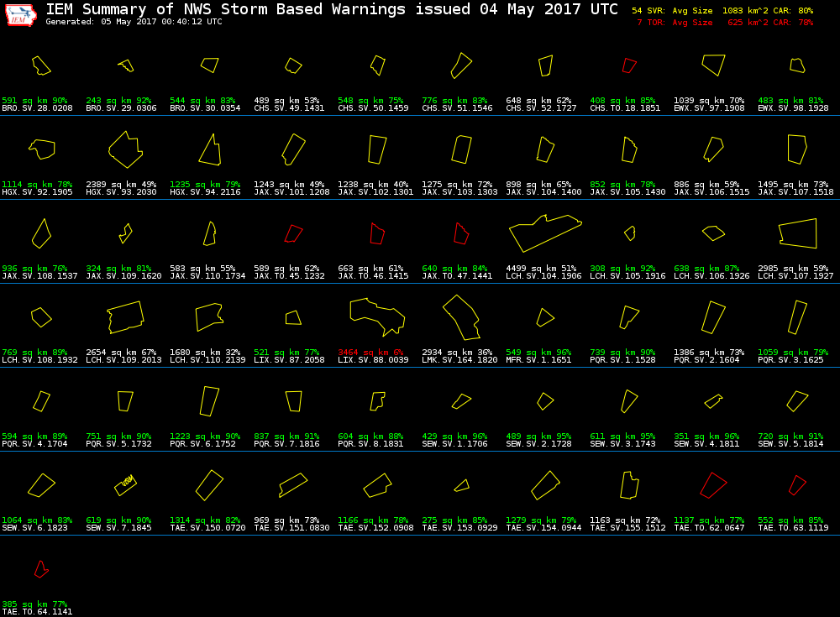This screenshot has width=840, height=617.
Task: Click the SEW.SV.7.1845 polygon
Action: (126, 485)
